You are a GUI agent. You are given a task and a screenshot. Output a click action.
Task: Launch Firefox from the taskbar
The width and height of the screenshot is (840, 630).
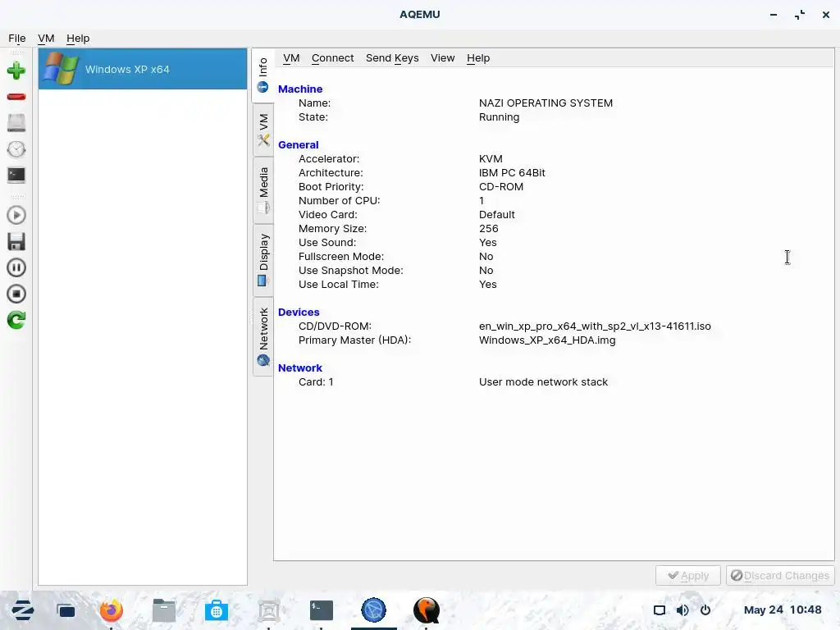[x=112, y=610]
